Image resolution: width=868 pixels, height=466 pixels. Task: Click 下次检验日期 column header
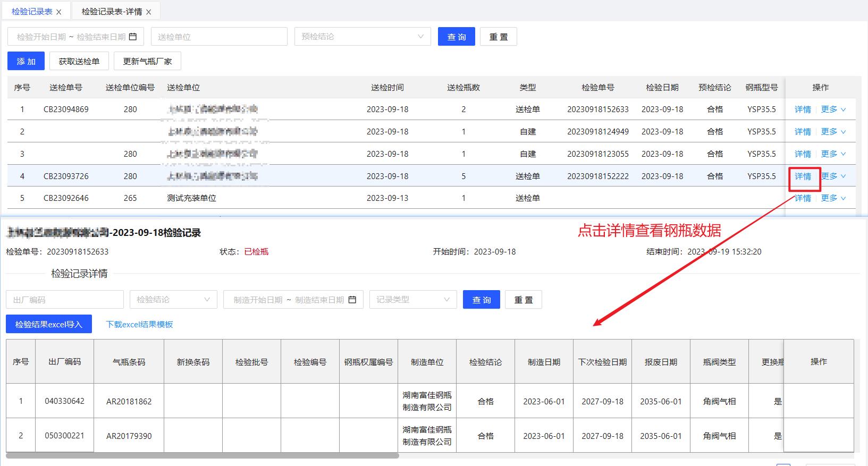point(603,362)
